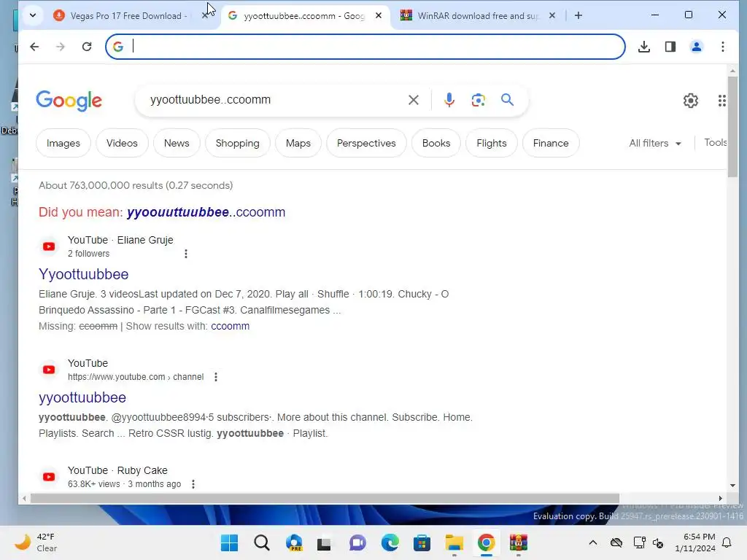
Task: Filter results by Images
Action: point(63,144)
